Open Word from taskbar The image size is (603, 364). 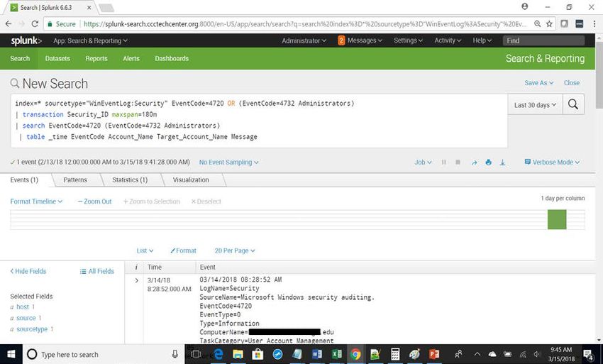point(317,354)
